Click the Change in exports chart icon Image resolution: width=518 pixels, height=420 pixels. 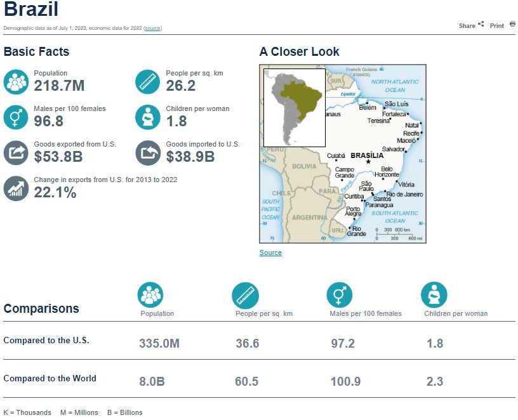(x=16, y=188)
